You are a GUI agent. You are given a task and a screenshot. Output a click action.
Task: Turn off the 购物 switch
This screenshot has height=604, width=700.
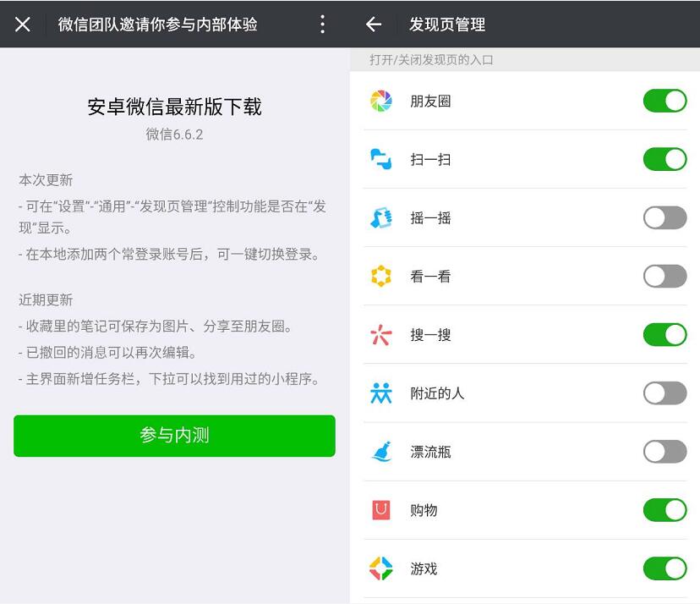tap(664, 510)
